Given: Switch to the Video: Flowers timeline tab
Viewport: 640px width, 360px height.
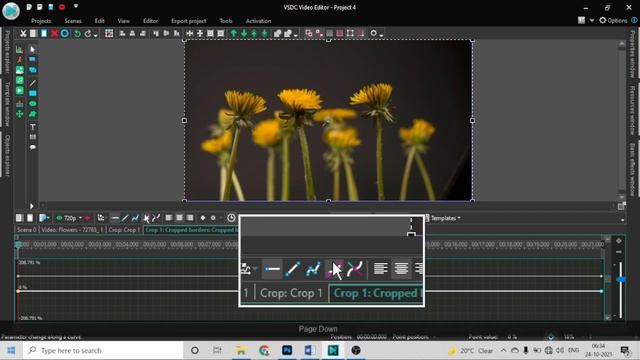Looking at the screenshot, I should point(72,230).
